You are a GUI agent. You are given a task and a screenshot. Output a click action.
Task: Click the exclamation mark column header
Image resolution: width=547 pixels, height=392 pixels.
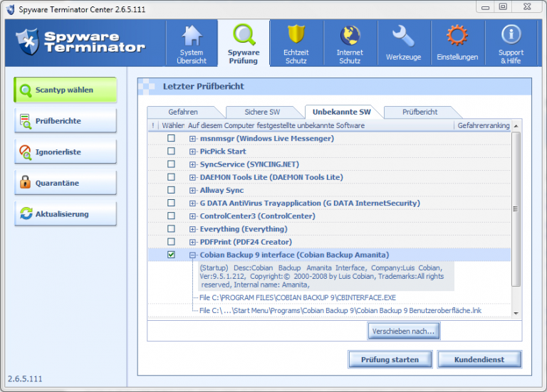153,125
